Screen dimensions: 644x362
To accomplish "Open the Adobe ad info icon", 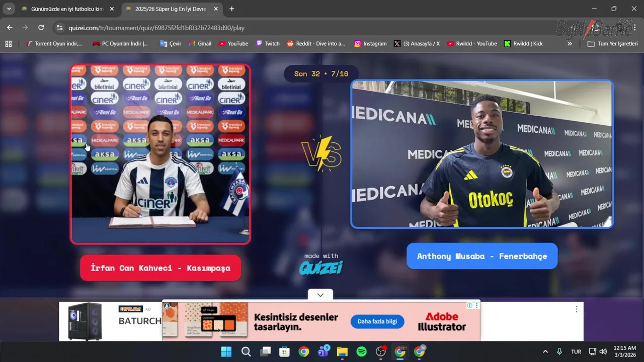I will (x=469, y=305).
